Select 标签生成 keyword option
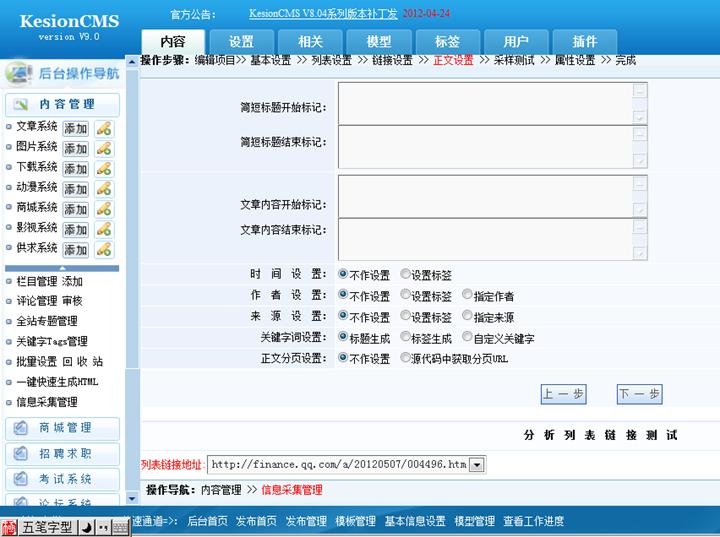720x537 pixels. 405,337
